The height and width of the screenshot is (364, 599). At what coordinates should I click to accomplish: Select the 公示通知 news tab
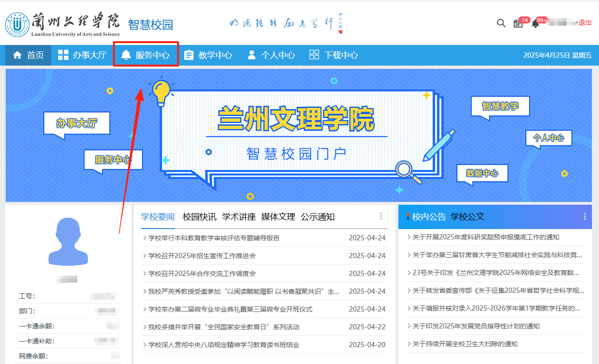click(x=318, y=216)
